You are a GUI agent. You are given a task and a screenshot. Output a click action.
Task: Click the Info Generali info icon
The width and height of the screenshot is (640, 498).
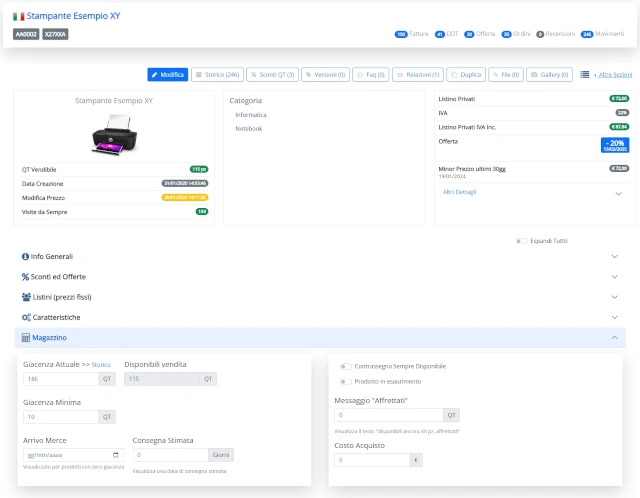(25, 256)
